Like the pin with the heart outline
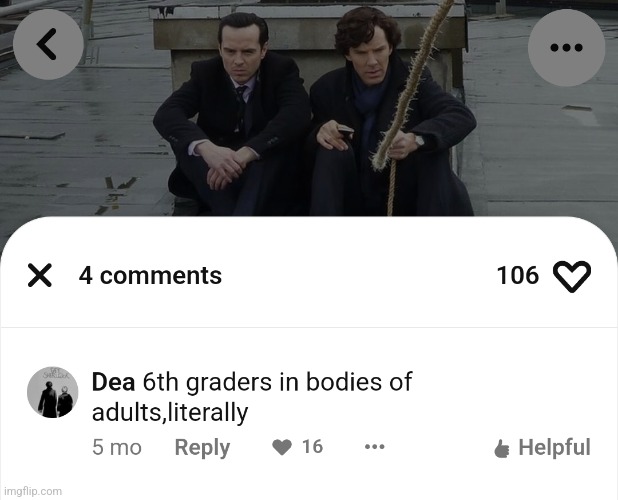This screenshot has height=500, width=618. coord(572,277)
